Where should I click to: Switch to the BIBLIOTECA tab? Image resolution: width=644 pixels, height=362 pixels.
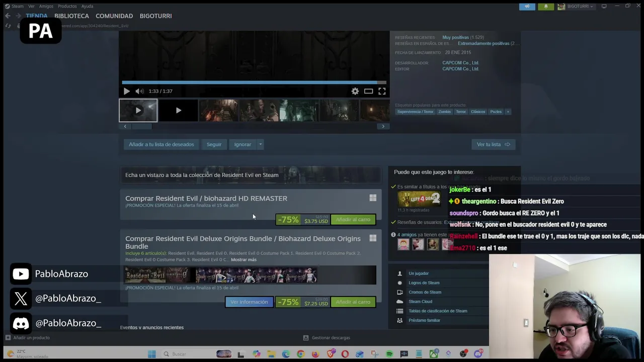[x=71, y=16]
